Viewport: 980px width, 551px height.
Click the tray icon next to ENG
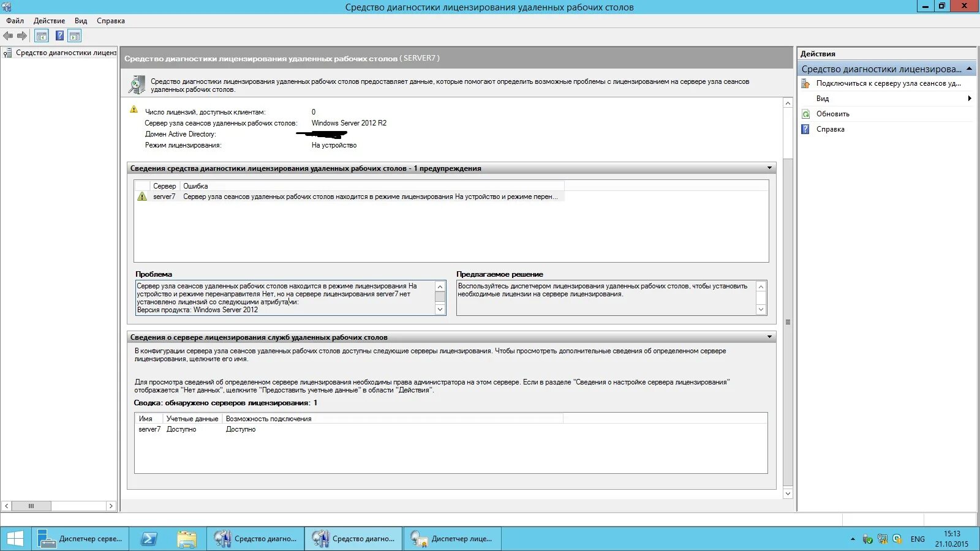(x=897, y=539)
